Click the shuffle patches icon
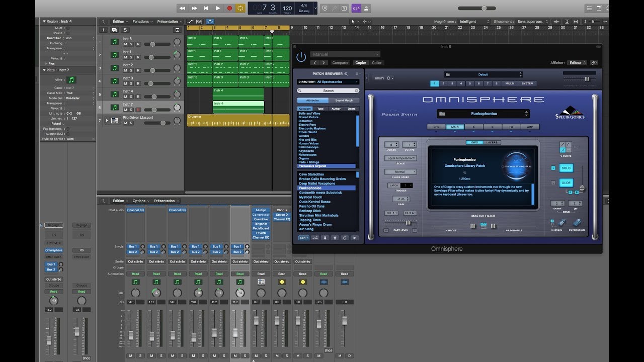This screenshot has width=644, height=362. [315, 238]
